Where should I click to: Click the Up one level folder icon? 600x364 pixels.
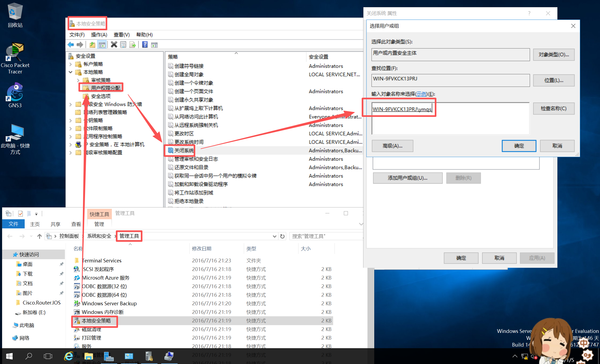[92, 45]
